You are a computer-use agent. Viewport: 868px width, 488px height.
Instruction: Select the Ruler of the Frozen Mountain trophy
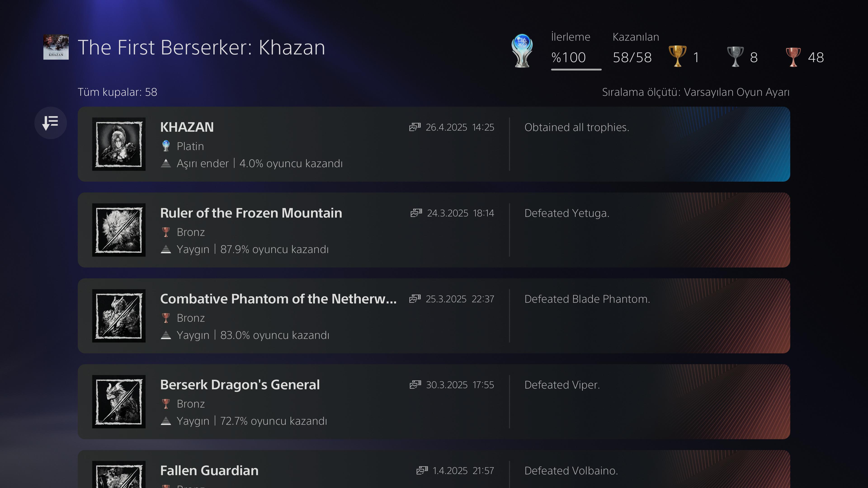pos(251,213)
